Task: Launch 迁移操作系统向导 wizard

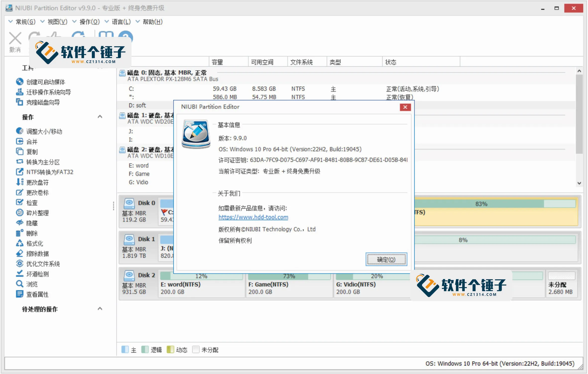Action: (43, 92)
